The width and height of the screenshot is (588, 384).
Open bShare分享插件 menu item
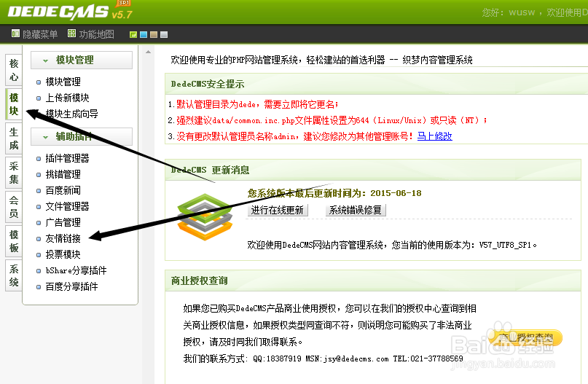point(76,270)
